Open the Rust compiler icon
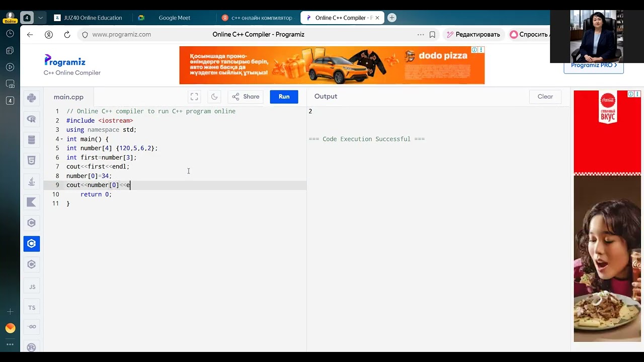Image resolution: width=644 pixels, height=362 pixels. 31,347
